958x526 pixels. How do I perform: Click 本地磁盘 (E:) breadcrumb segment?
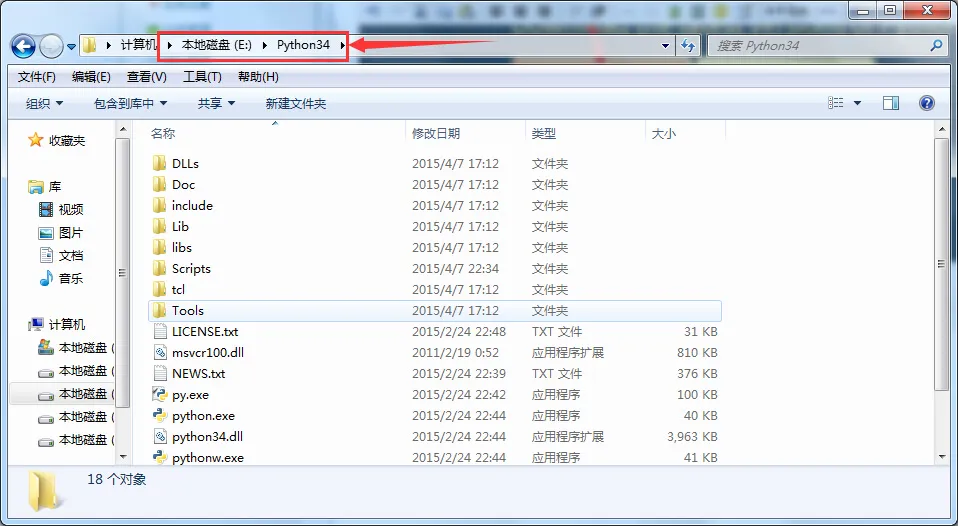pyautogui.click(x=217, y=45)
